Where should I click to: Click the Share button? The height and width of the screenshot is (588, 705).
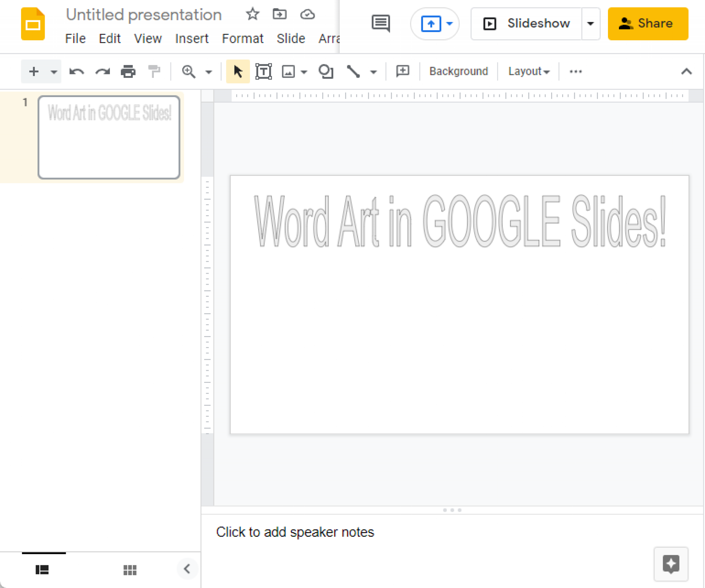[648, 24]
